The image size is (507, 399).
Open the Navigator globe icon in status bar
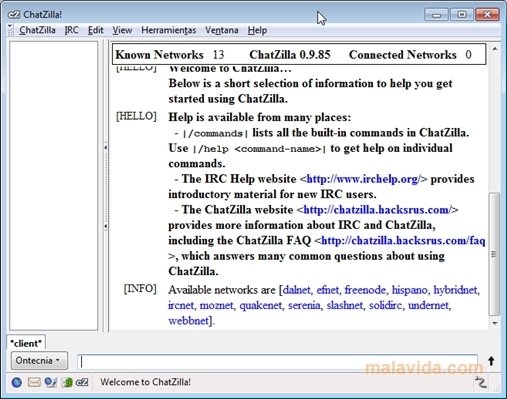[x=17, y=382]
